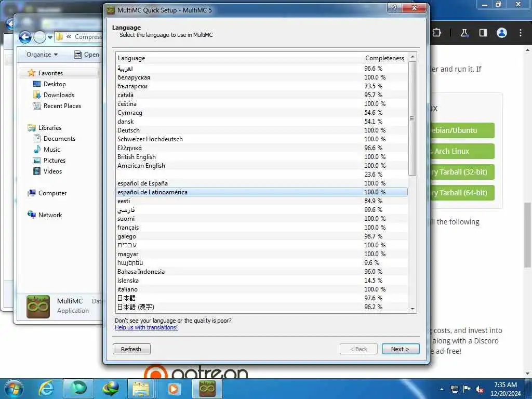Open the Windows Start menu
The height and width of the screenshot is (399, 532).
(x=14, y=389)
